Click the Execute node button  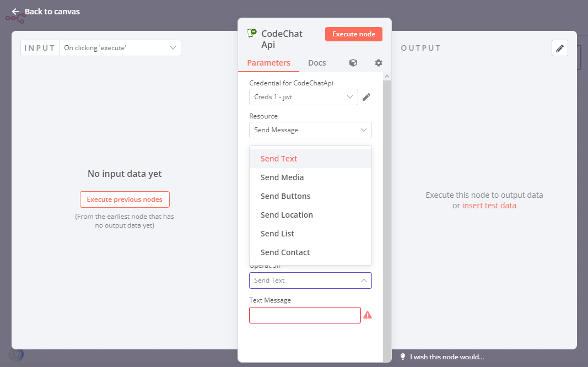click(x=354, y=34)
